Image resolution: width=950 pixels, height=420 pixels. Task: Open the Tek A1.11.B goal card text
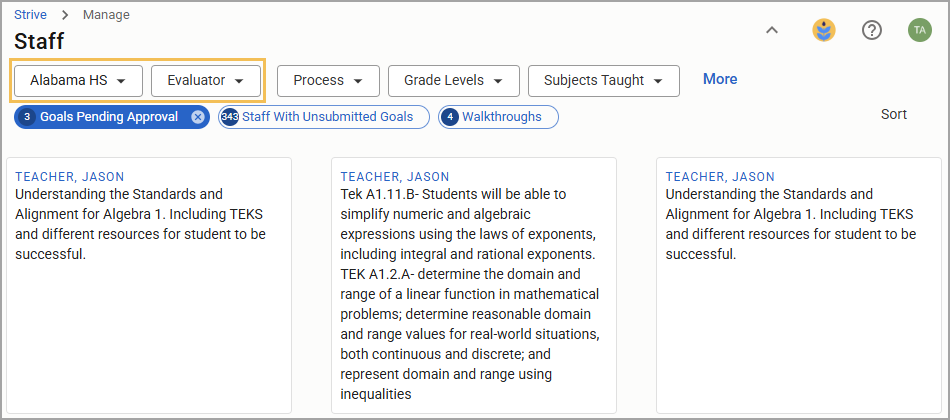(470, 294)
